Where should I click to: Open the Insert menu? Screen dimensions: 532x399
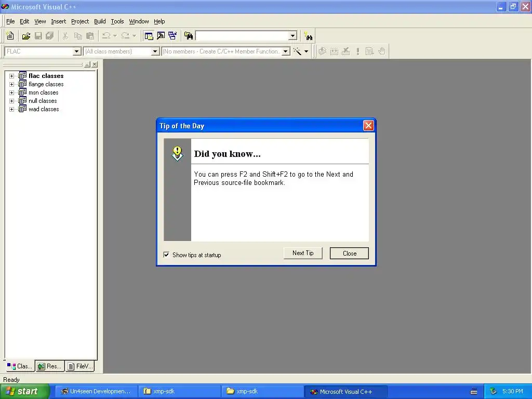coord(58,21)
